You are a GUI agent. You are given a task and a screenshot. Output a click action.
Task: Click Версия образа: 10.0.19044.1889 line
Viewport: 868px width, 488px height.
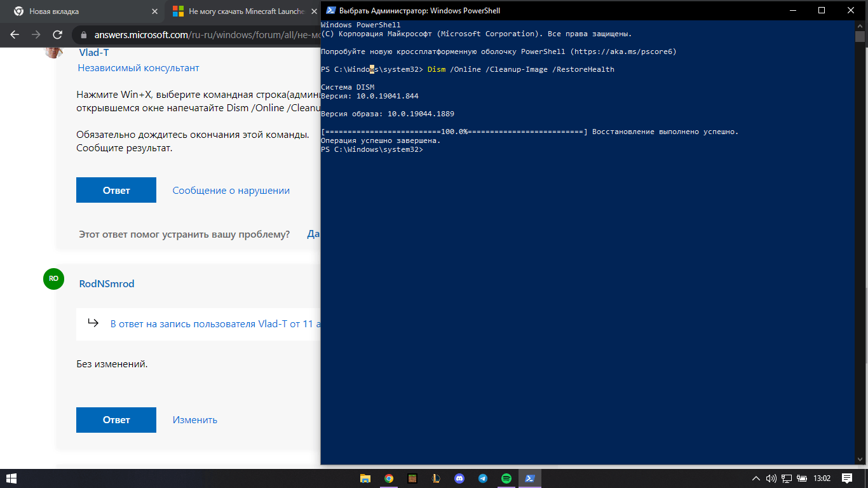(x=388, y=114)
